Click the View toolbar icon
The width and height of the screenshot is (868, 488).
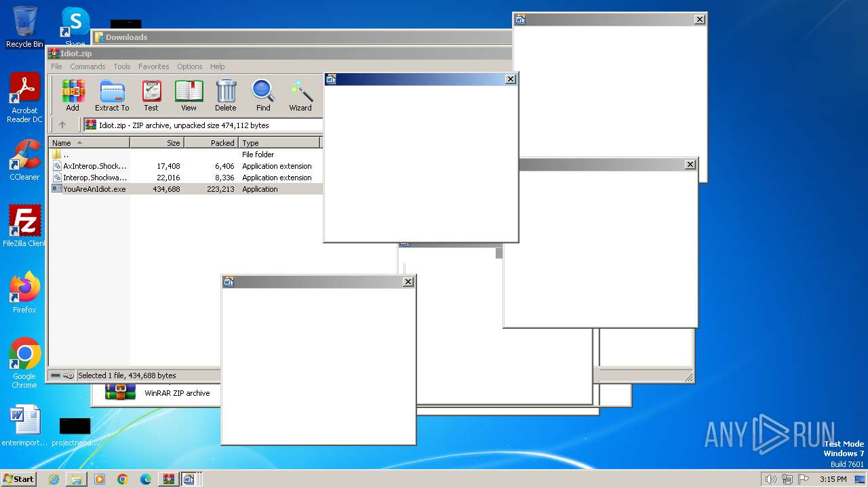point(189,96)
